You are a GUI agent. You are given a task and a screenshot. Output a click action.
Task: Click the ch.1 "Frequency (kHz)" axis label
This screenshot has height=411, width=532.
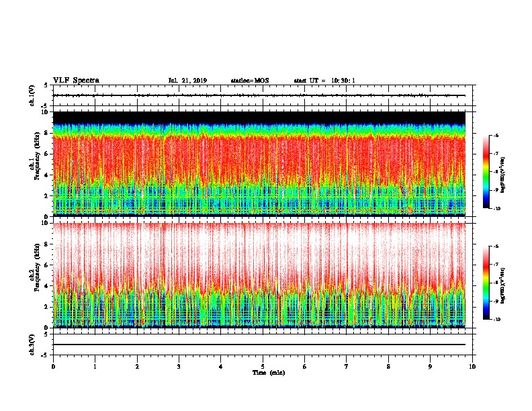[x=38, y=156]
